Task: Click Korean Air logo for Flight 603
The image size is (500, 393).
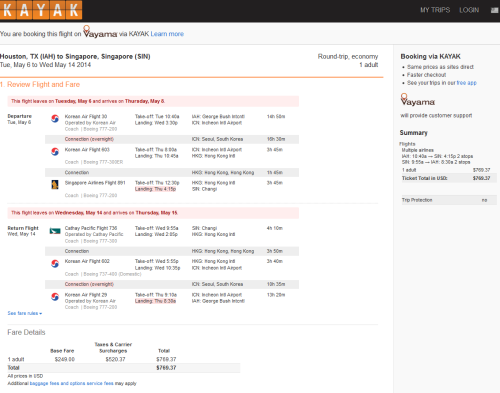Action: [55, 152]
